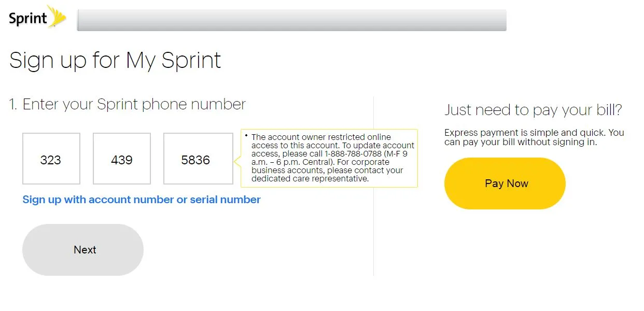Focus the line number field containing 5836
Screen dimensions: 644x311
point(198,159)
